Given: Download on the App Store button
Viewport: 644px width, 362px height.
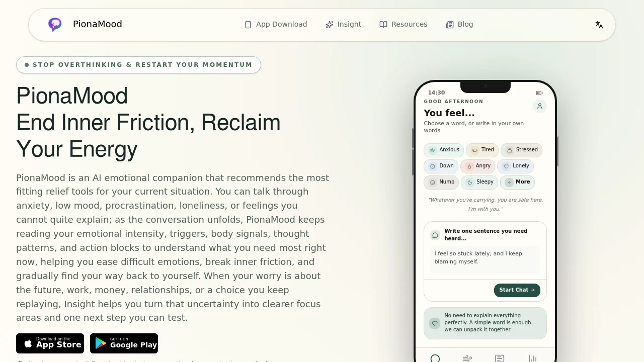Looking at the screenshot, I should (50, 343).
